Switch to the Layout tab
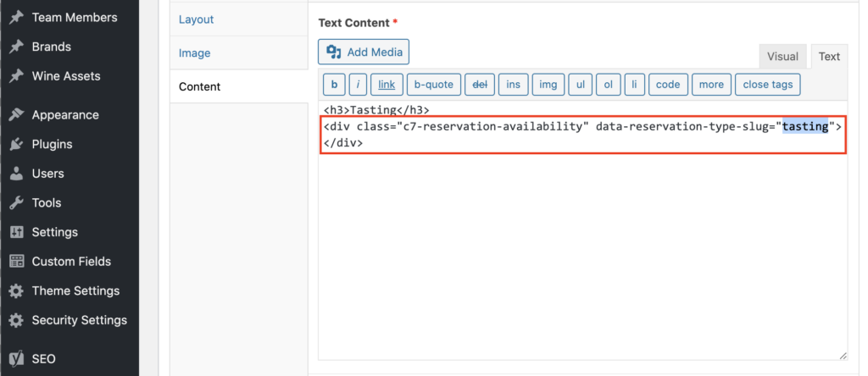868x376 pixels. (x=238, y=19)
